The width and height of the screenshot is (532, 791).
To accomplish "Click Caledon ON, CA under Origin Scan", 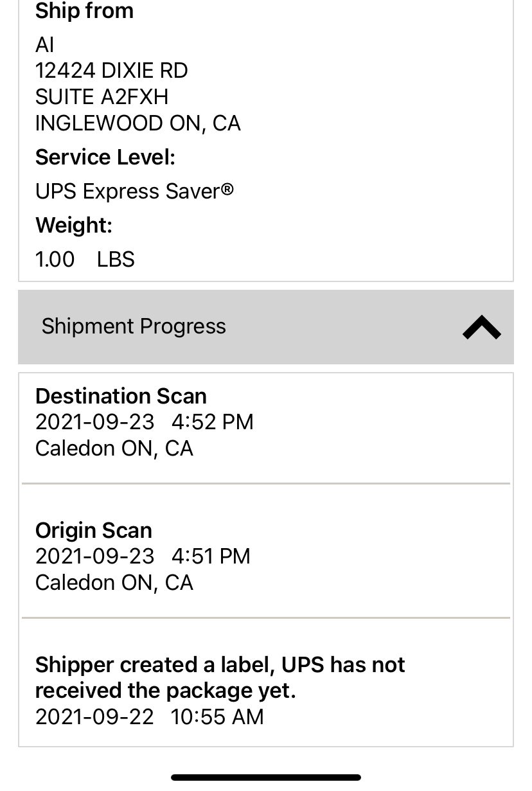I will [114, 583].
